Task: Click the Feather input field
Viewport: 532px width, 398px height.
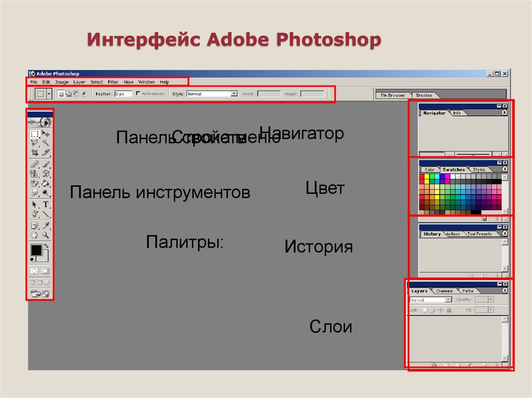Action: tap(123, 94)
